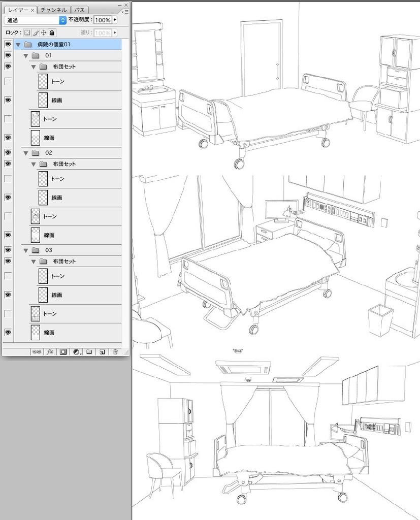Add a layer mask with the mask icon

pos(63,351)
